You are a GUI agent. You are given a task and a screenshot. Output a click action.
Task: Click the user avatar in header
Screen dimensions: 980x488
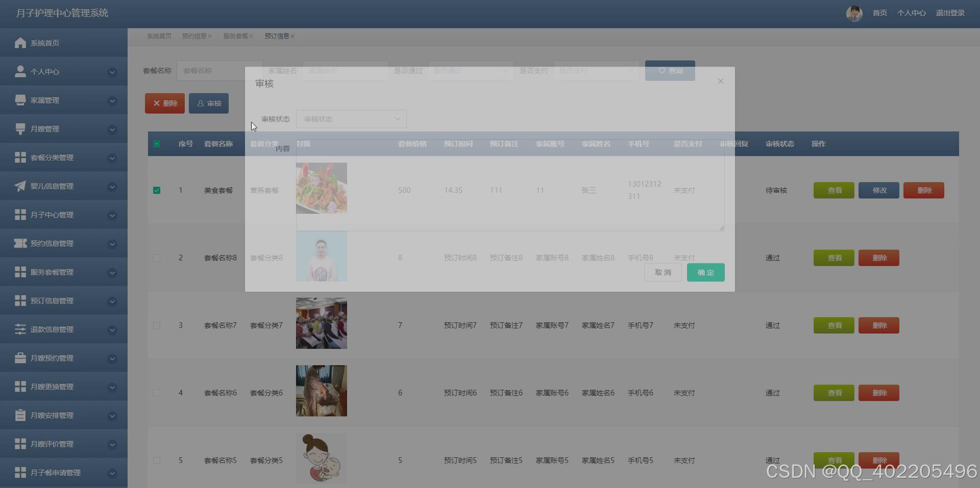tap(854, 13)
